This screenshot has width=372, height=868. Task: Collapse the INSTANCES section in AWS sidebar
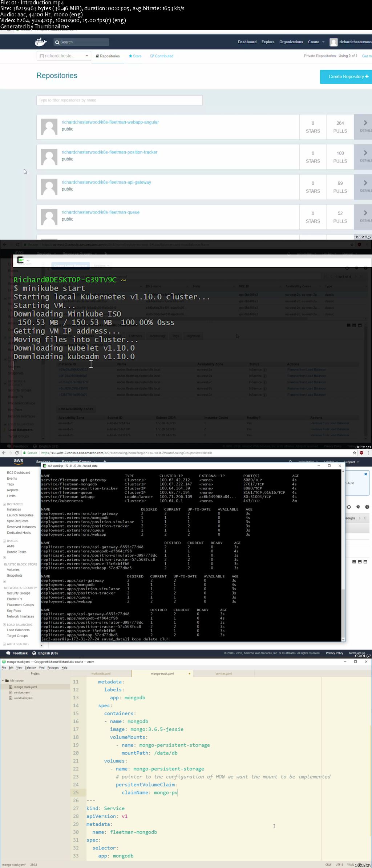4,504
